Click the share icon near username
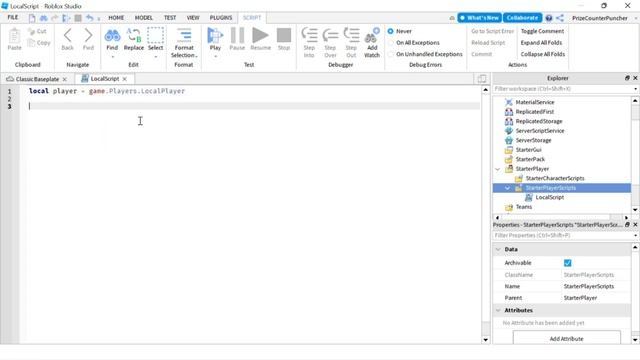This screenshot has height=360, width=640. (560, 18)
